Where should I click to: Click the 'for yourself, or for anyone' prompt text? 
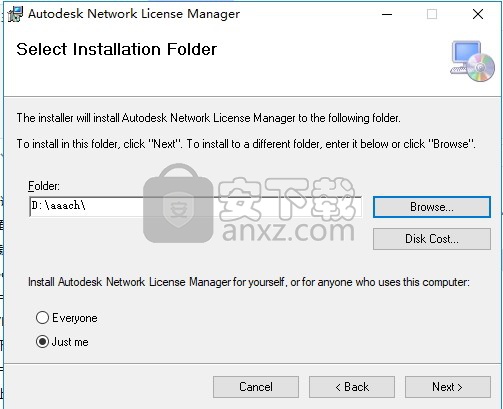point(249,282)
